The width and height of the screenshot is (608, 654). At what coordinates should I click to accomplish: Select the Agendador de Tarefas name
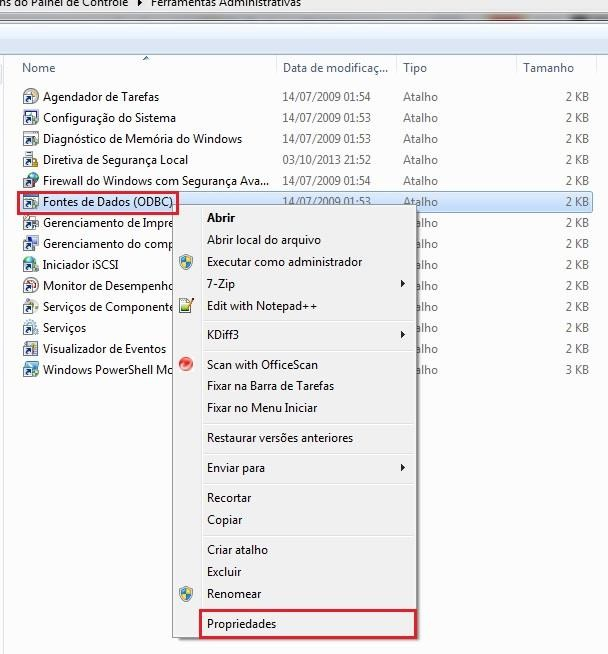[101, 97]
